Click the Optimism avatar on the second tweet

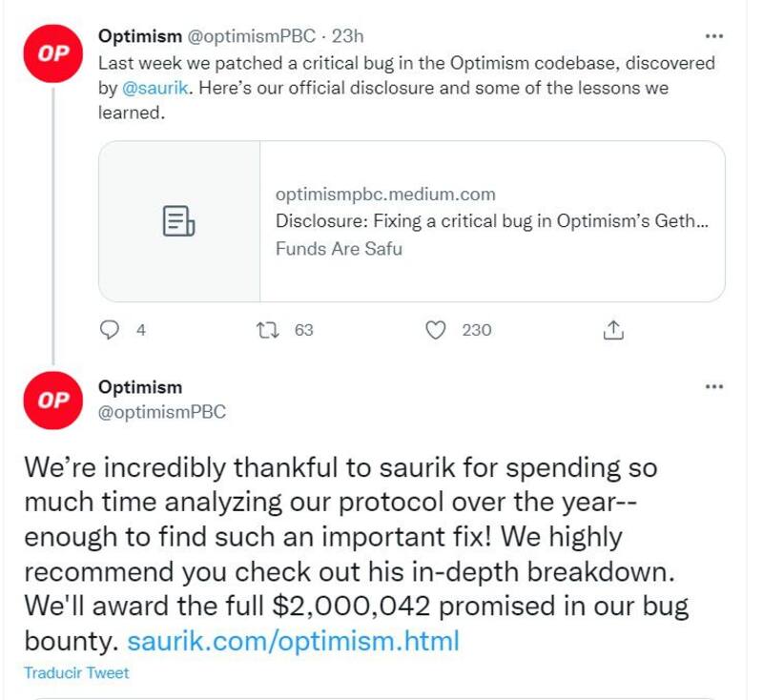[53, 400]
